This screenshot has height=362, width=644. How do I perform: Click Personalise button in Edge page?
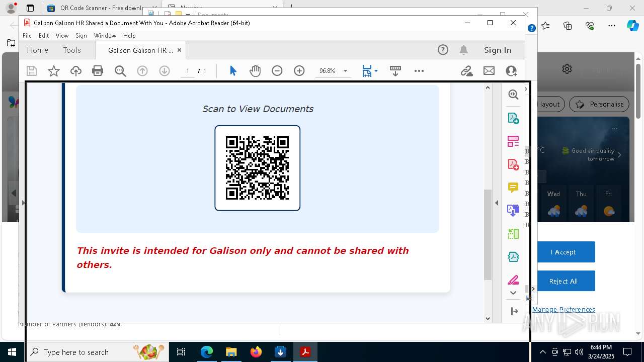click(599, 104)
